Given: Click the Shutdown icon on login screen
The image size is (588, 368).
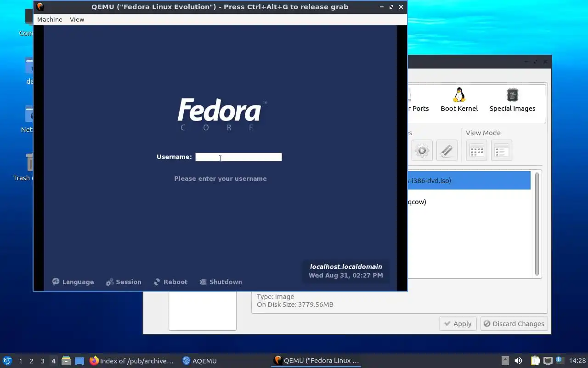Looking at the screenshot, I should pyautogui.click(x=203, y=282).
